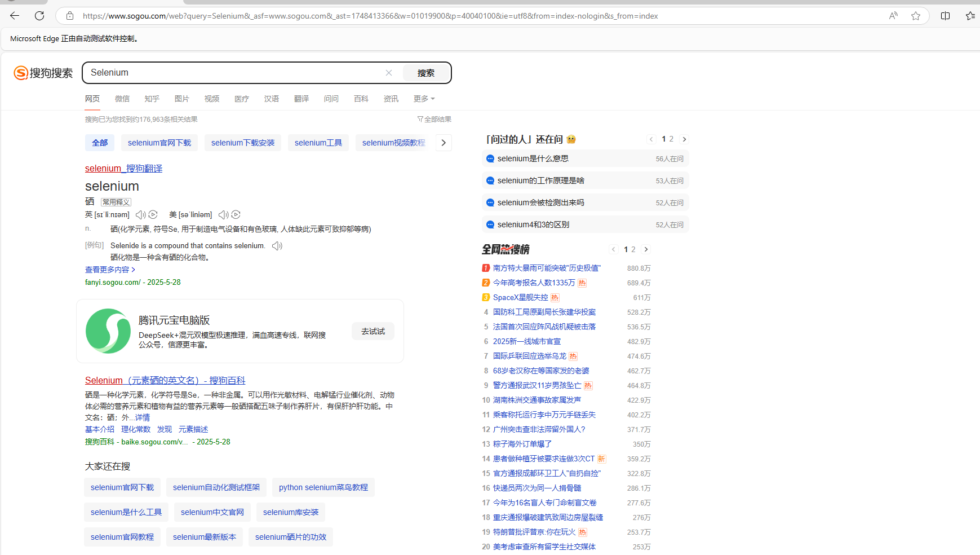The width and height of the screenshot is (980, 555).
Task: Switch to the 翻译 tab
Action: pyautogui.click(x=301, y=99)
